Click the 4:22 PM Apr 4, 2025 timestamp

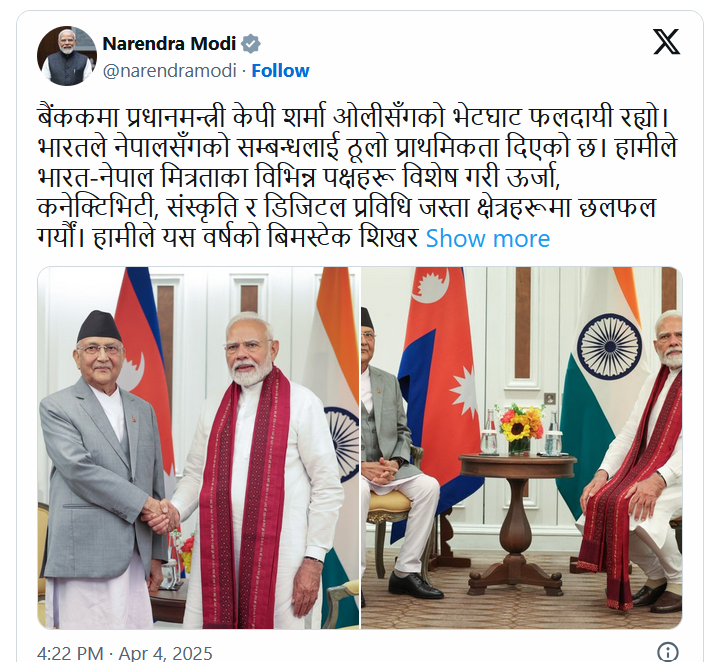pyautogui.click(x=125, y=653)
